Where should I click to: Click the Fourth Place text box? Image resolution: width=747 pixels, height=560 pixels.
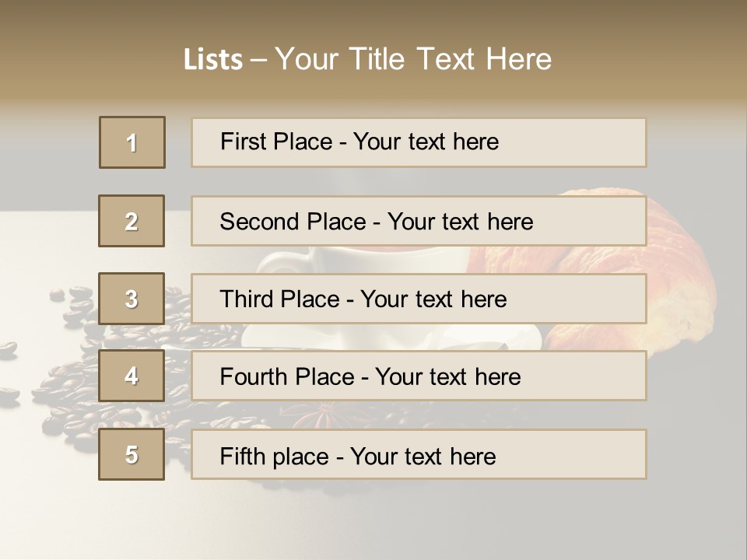[x=419, y=376]
